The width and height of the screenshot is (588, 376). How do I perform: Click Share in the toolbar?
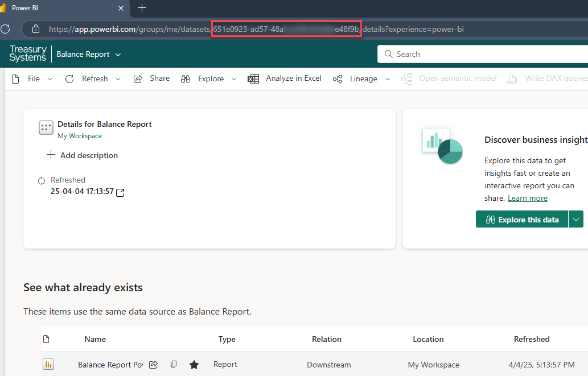pos(160,78)
